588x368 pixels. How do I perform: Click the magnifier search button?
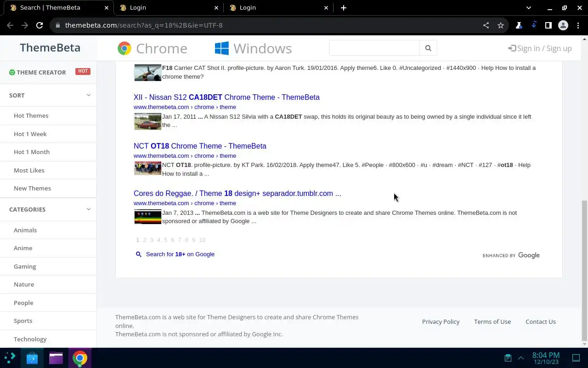[x=428, y=48]
